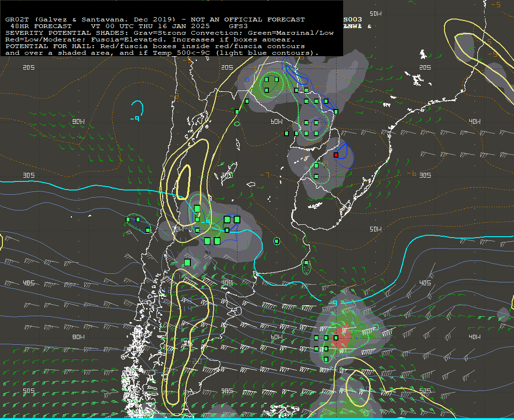Click the "50S" label at left edge
Screen dimensions: 514x420
(x=29, y=390)
